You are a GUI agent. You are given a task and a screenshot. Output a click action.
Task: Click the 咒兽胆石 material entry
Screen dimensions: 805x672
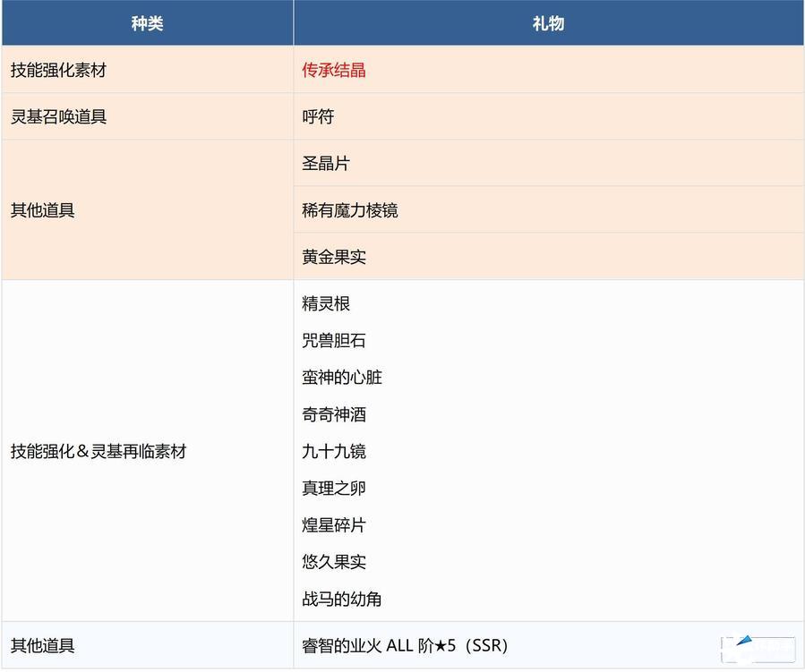pyautogui.click(x=334, y=341)
